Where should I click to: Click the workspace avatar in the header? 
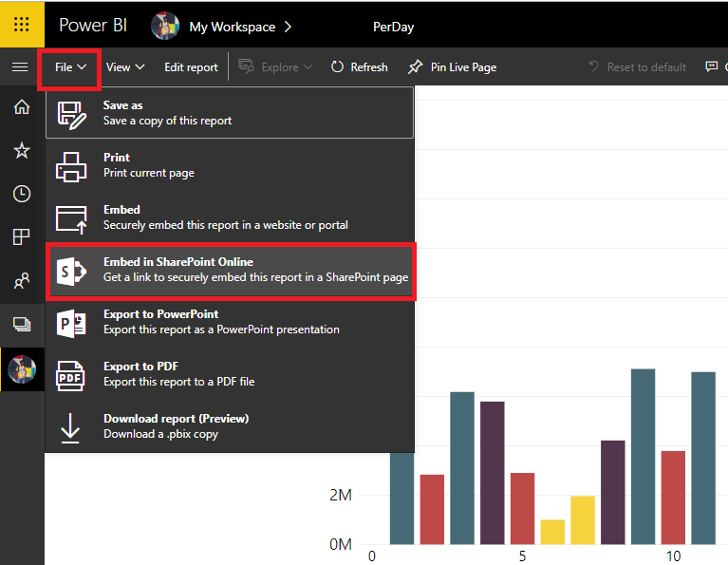pos(165,26)
